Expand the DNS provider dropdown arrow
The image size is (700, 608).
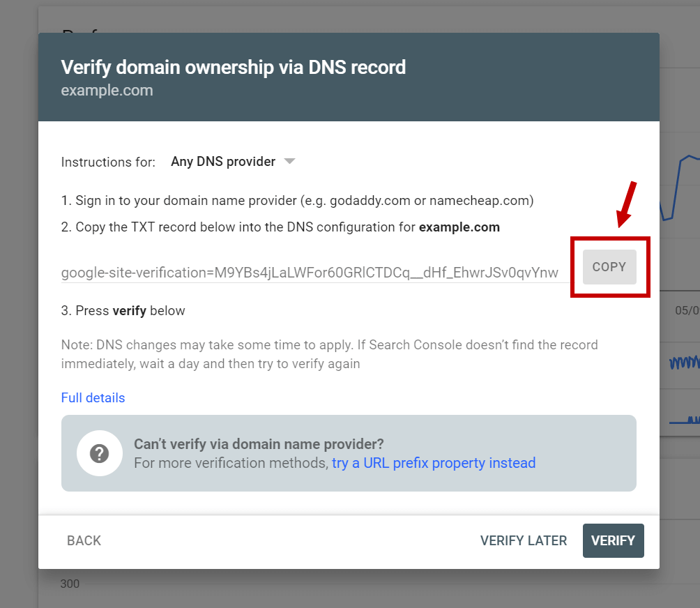coord(290,161)
